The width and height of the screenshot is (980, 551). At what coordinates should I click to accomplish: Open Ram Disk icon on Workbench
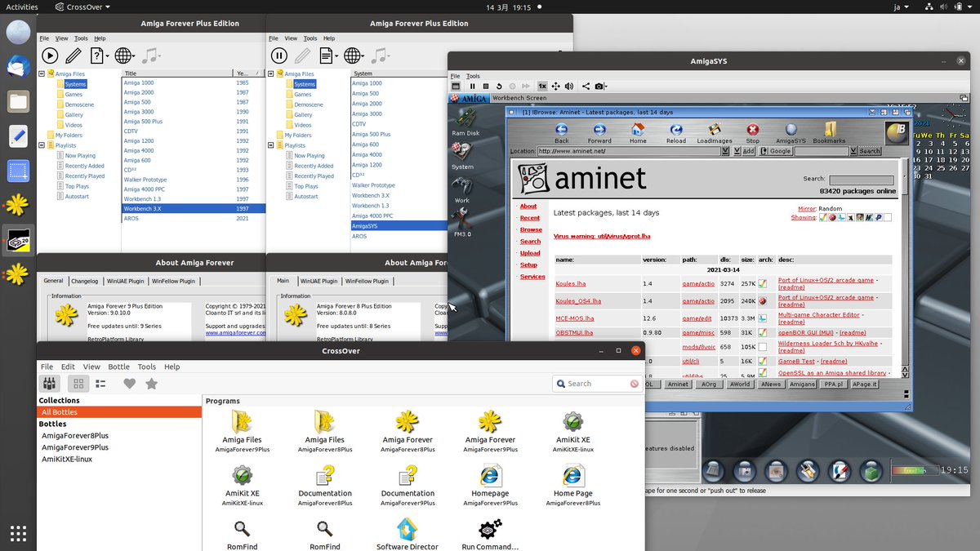click(x=465, y=122)
